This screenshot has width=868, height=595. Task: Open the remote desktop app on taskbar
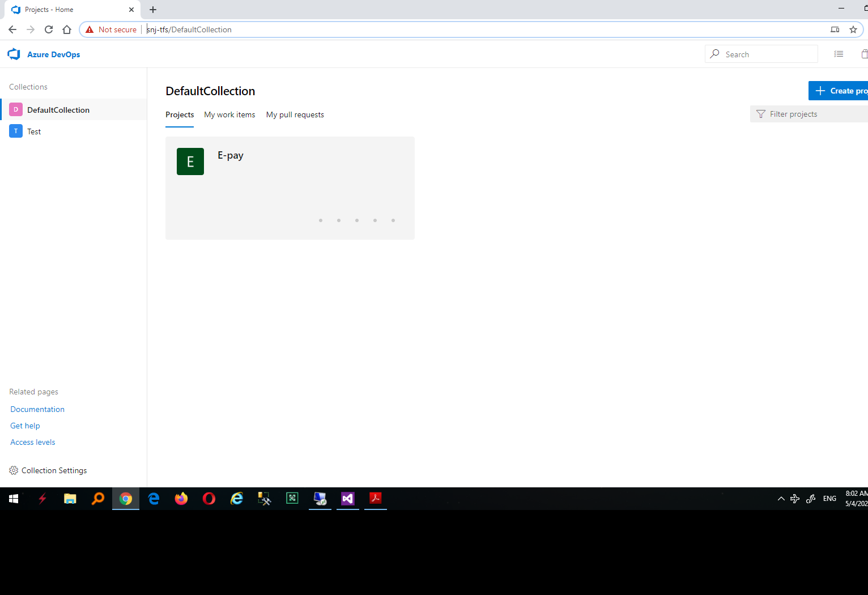coord(320,499)
